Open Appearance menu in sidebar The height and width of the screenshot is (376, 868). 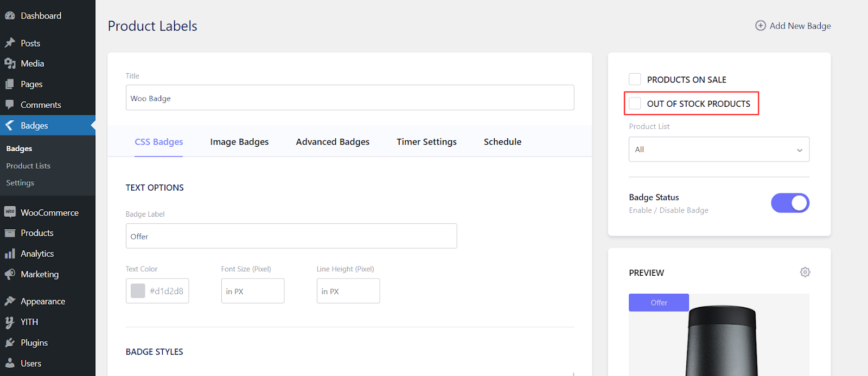pos(43,301)
